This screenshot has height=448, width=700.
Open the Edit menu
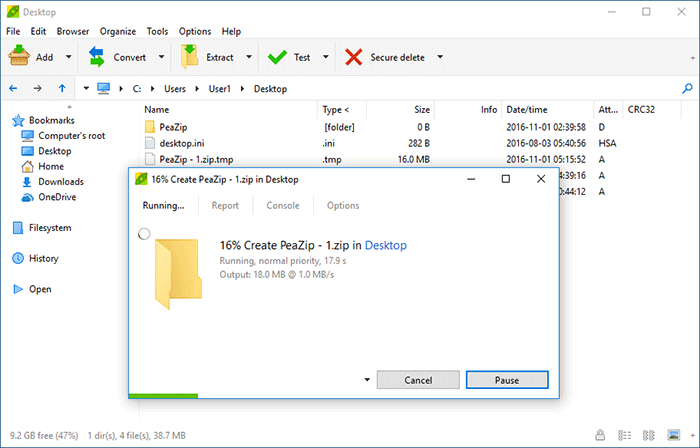pyautogui.click(x=38, y=31)
